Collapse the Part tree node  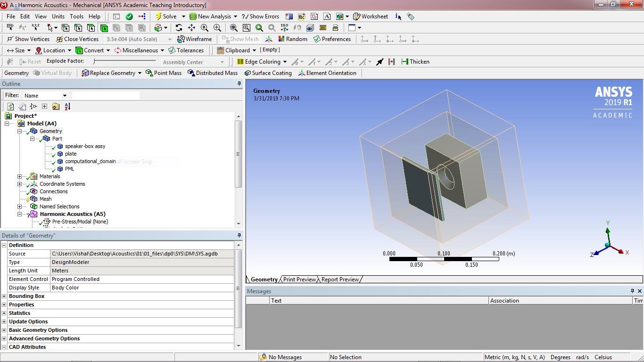click(x=32, y=139)
